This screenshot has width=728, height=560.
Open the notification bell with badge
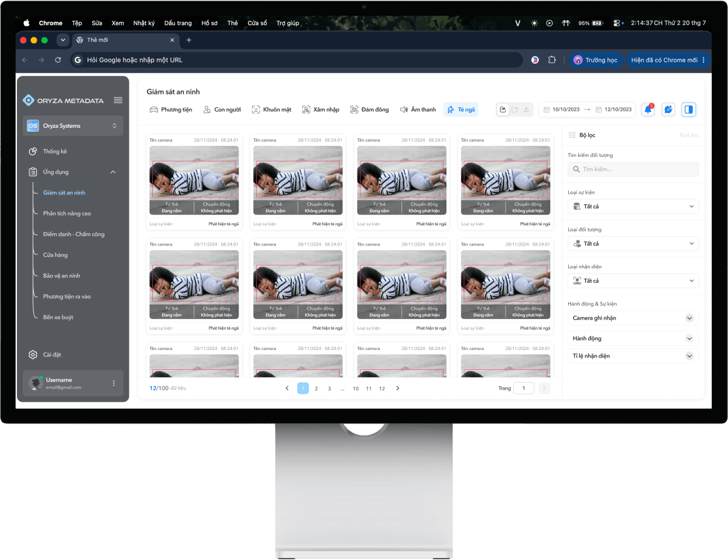tap(648, 109)
